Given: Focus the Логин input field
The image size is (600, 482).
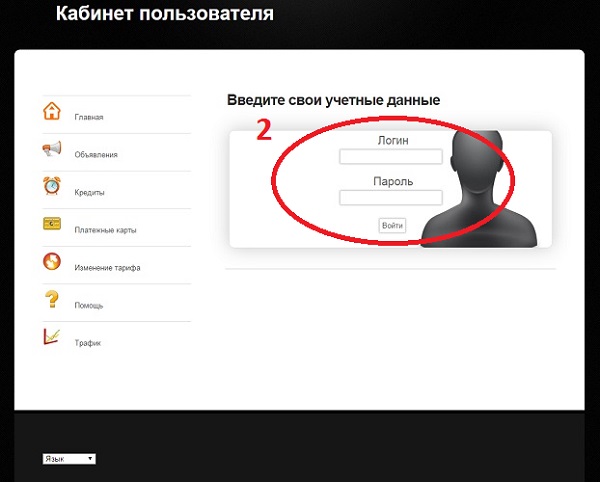Looking at the screenshot, I should tap(391, 156).
